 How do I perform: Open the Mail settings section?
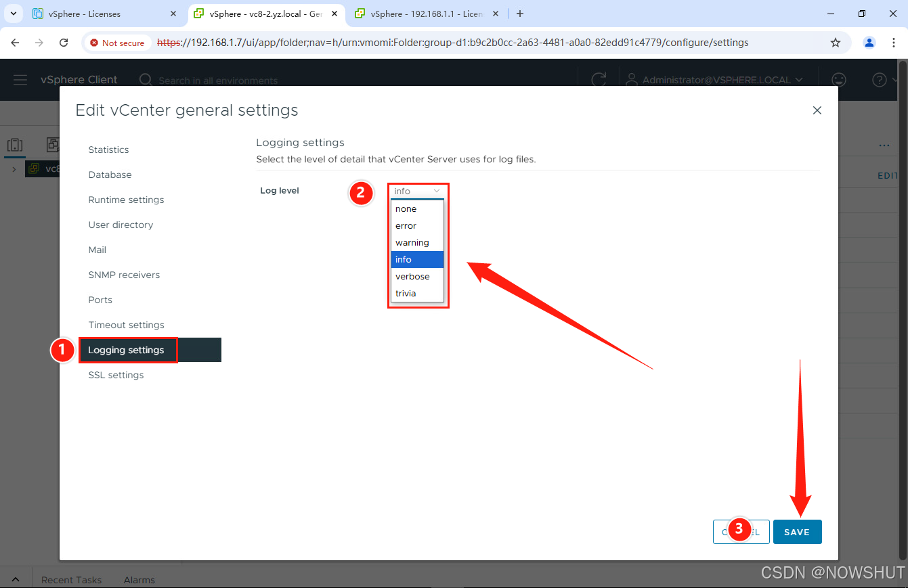pyautogui.click(x=98, y=250)
